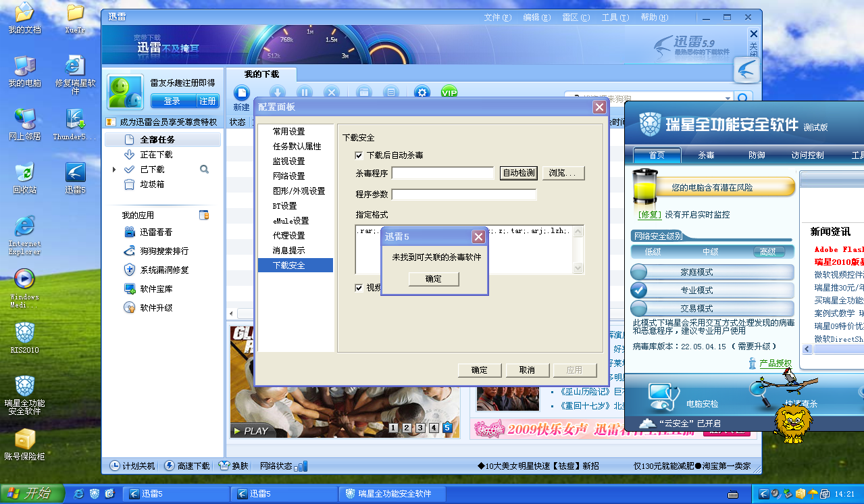Click into the 程序参数 input field
This screenshot has width=864, height=504.
464,195
